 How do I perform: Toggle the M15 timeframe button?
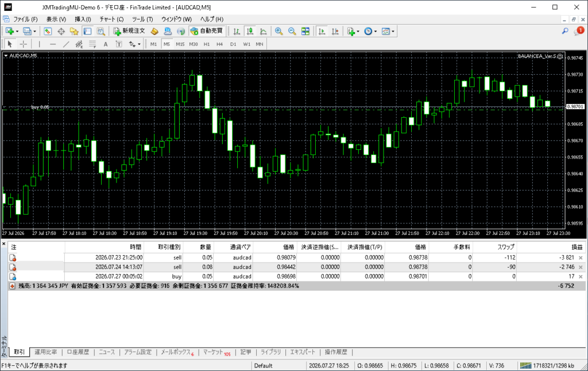point(180,44)
